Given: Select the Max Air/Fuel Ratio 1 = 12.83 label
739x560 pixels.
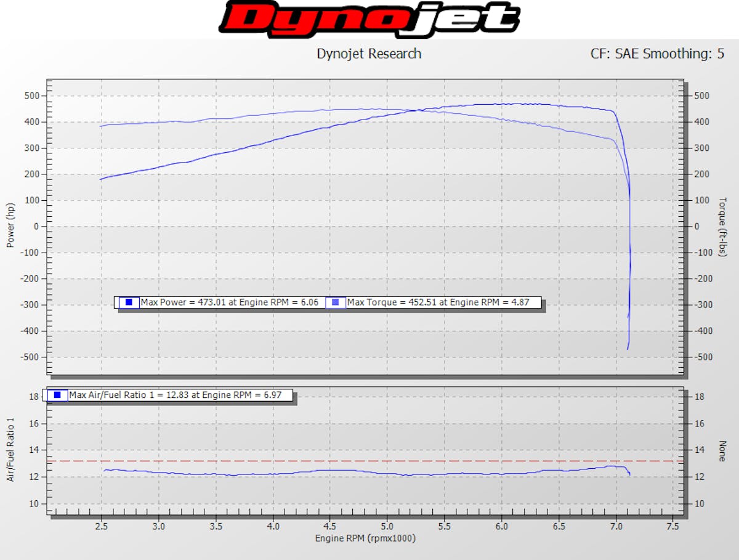Looking at the screenshot, I should [179, 395].
